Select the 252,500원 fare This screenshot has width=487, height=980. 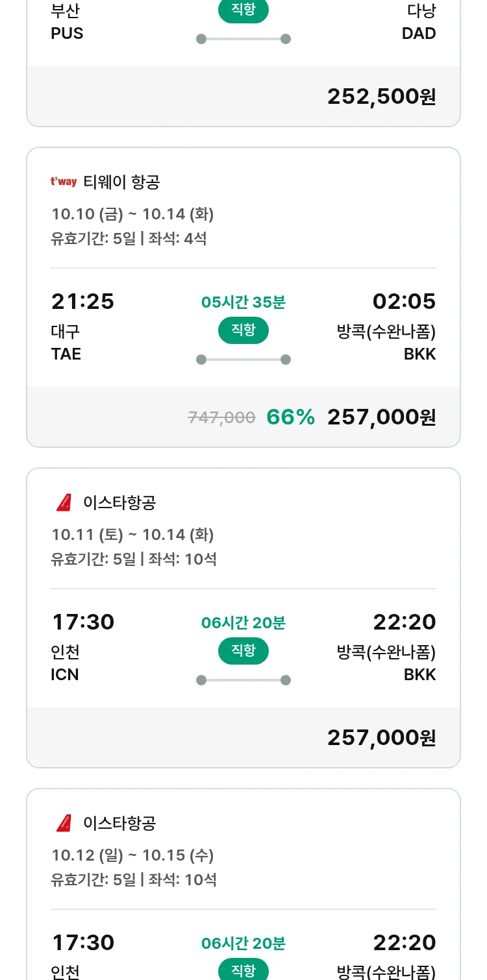coord(381,97)
